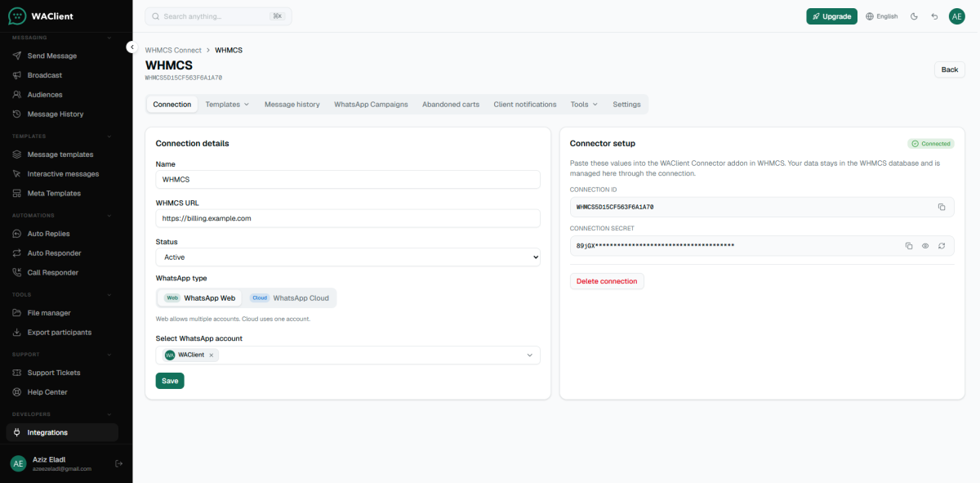Open the Templates tab dropdown
This screenshot has width=980, height=483.
(x=227, y=105)
